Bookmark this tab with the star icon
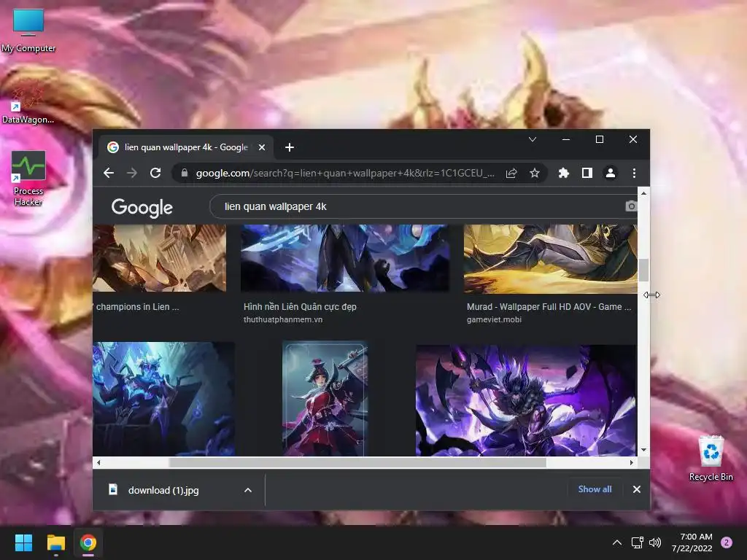The width and height of the screenshot is (747, 560). coord(535,173)
